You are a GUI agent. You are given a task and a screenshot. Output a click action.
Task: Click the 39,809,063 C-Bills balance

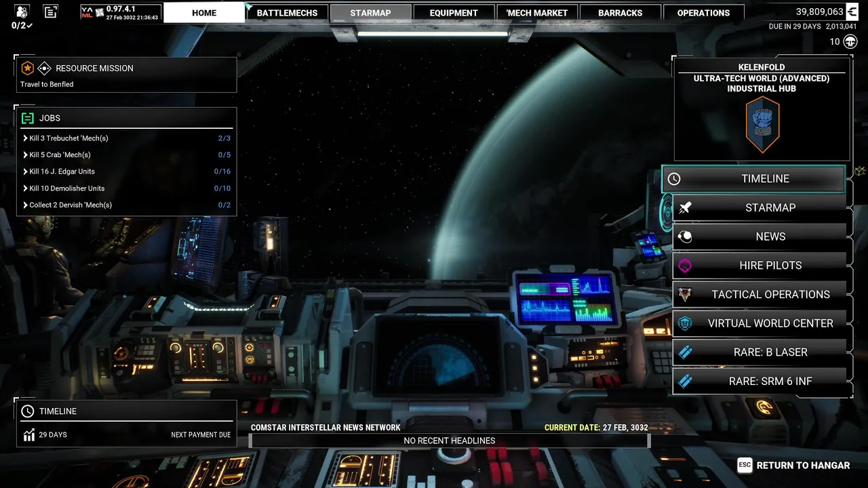(x=820, y=12)
